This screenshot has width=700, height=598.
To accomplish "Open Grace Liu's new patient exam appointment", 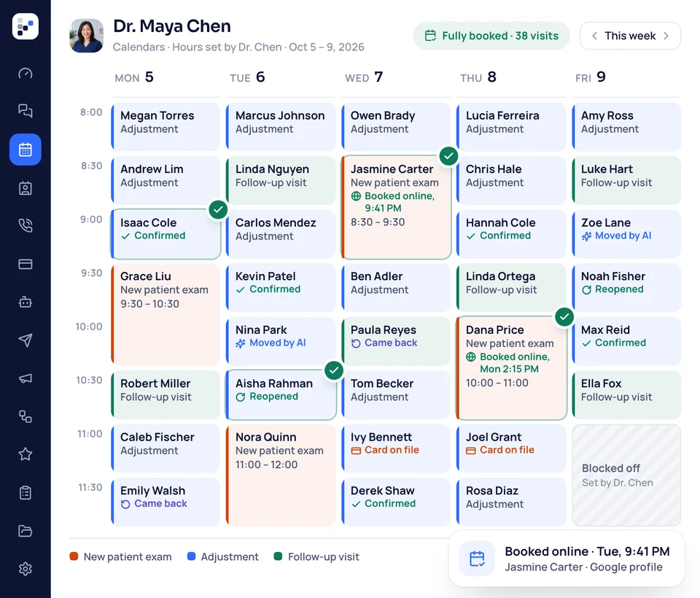I will (166, 314).
